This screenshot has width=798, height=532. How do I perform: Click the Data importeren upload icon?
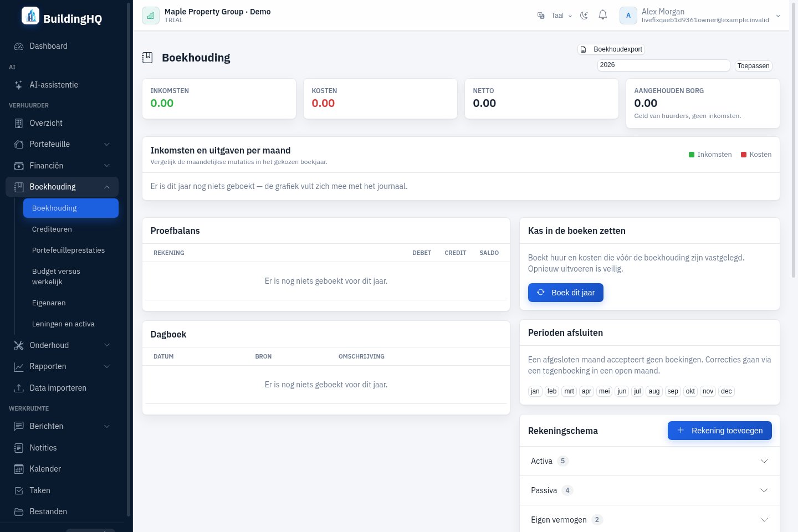(x=19, y=388)
